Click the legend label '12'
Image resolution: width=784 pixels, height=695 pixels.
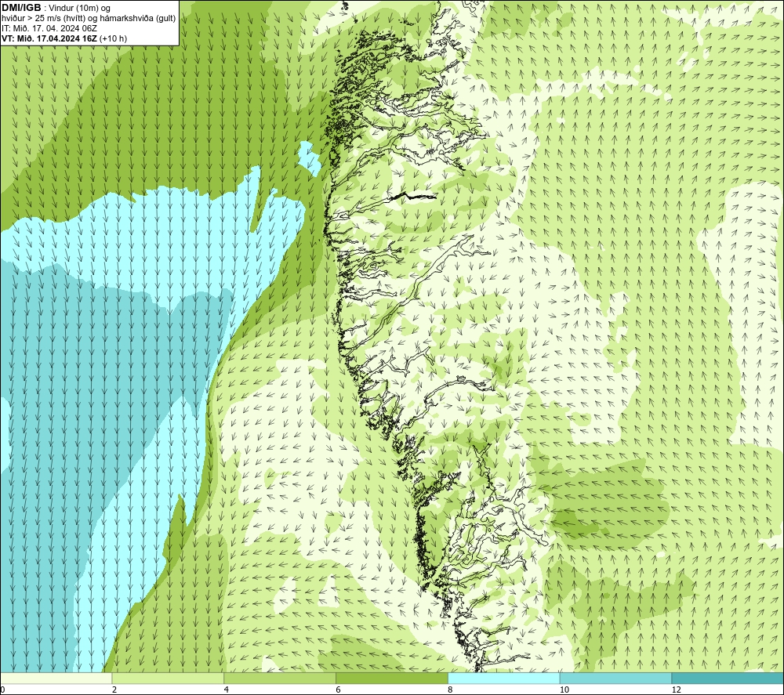677,690
